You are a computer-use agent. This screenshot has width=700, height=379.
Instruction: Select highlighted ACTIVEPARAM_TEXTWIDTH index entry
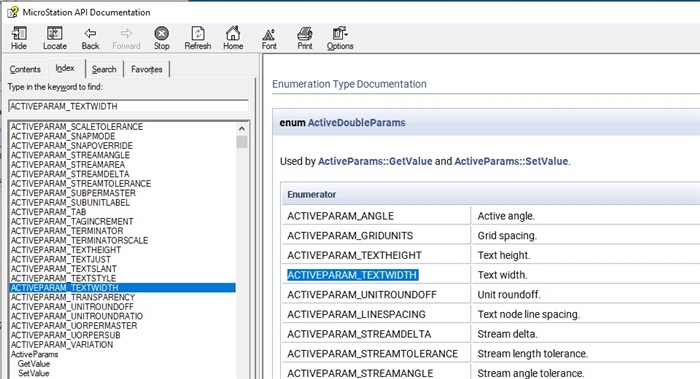(x=123, y=287)
